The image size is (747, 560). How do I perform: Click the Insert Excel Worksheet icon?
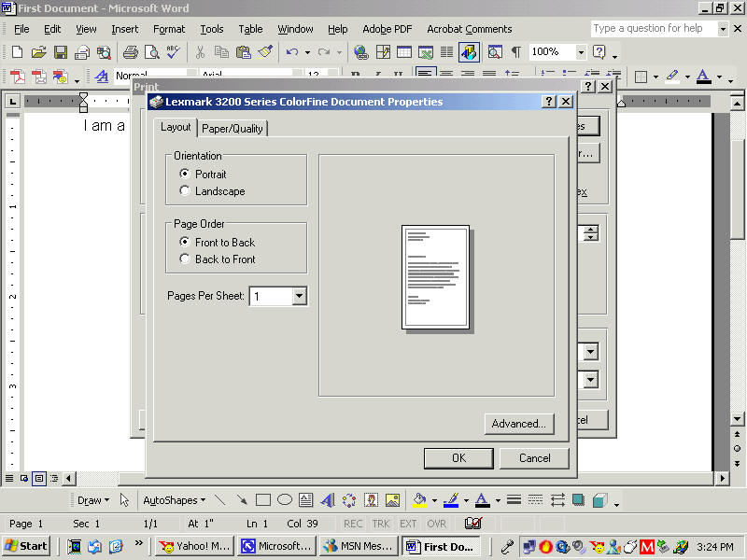click(x=426, y=52)
